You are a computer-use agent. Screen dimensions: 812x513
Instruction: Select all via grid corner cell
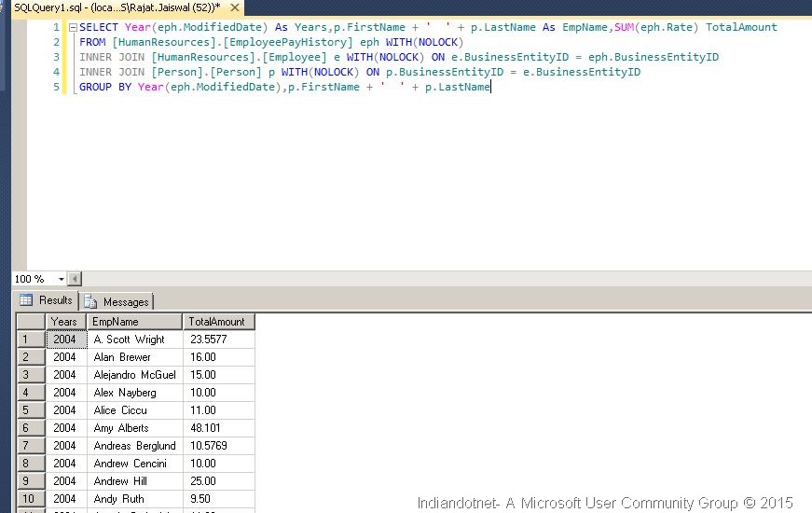pos(31,322)
